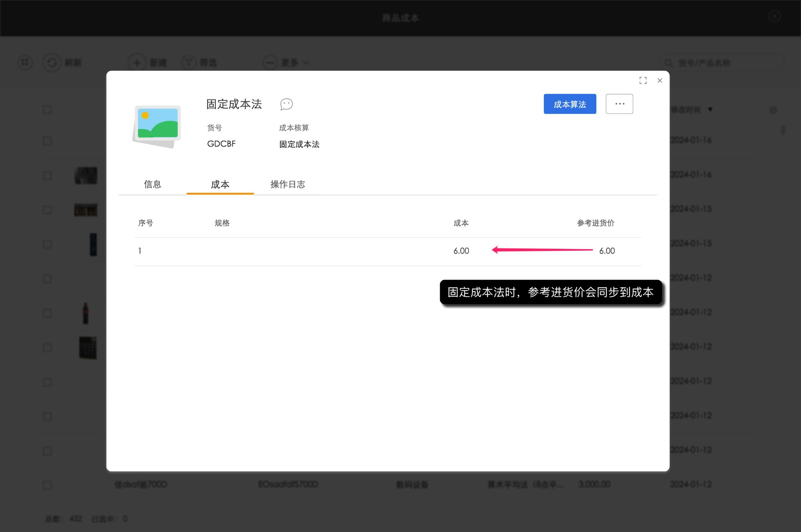Click the 成本 value 6.00 in row 1
Screen dimensions: 801x532
[461, 251]
